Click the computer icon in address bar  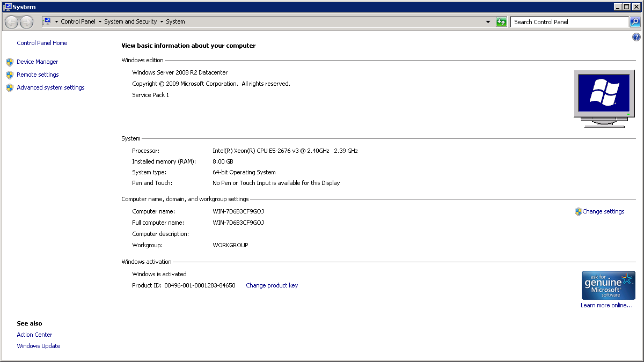47,21
